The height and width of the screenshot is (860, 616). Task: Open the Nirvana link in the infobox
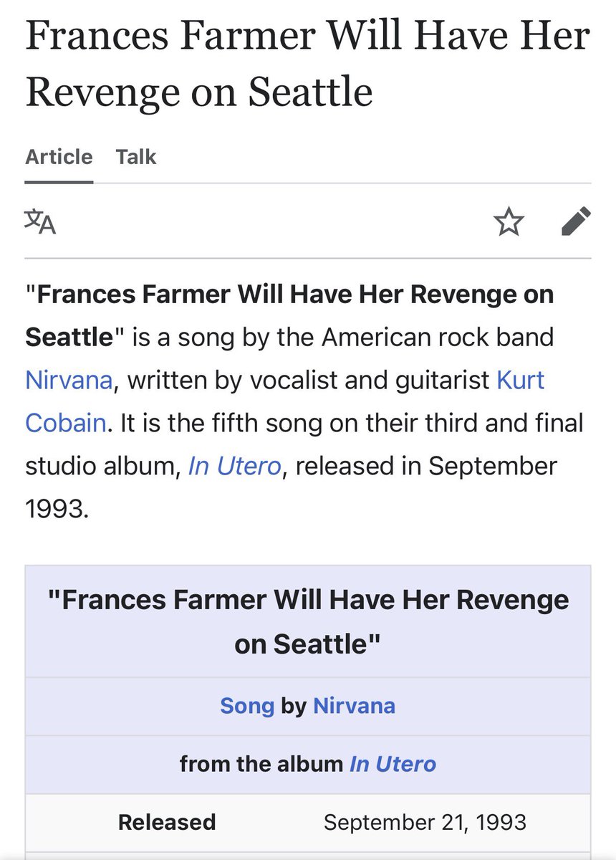(354, 706)
